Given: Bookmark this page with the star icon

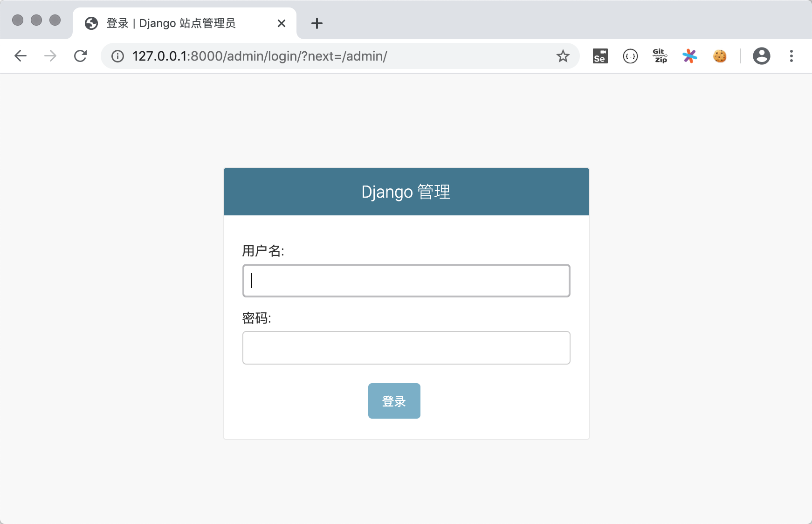Looking at the screenshot, I should (563, 56).
